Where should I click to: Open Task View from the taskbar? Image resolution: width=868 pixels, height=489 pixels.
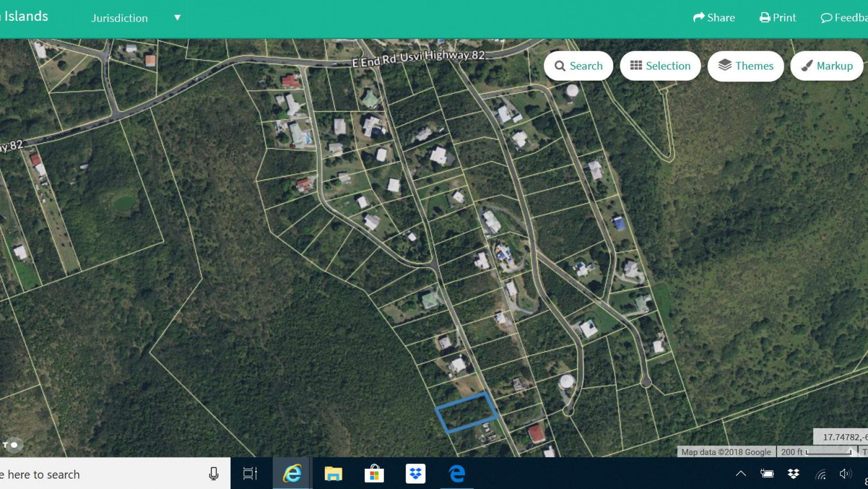click(x=250, y=474)
